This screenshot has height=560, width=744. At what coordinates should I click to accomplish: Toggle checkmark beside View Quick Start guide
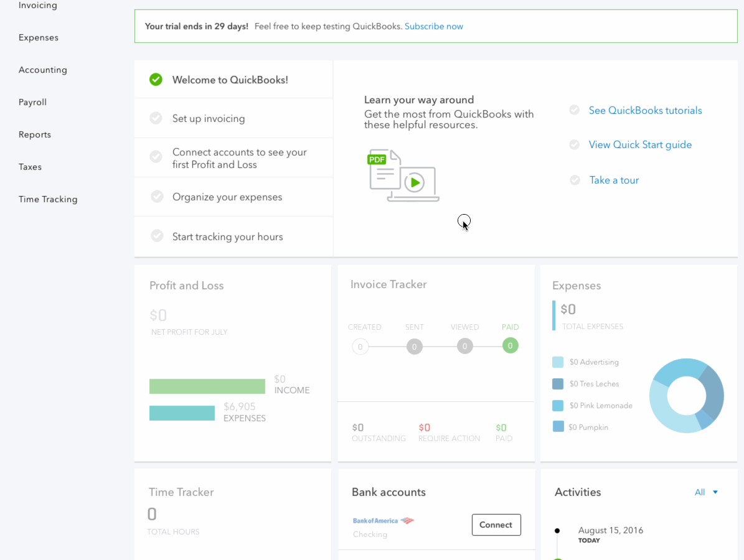point(574,144)
